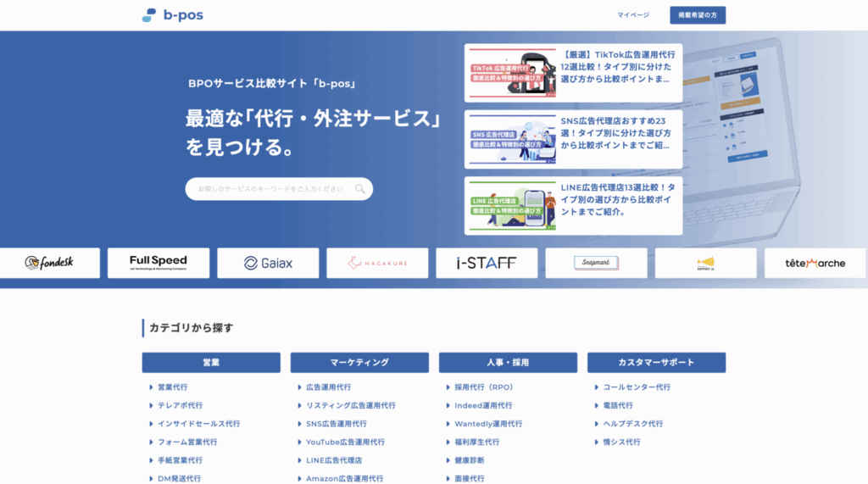Select the カスタマーサポート category header
This screenshot has width=868, height=484.
click(656, 363)
